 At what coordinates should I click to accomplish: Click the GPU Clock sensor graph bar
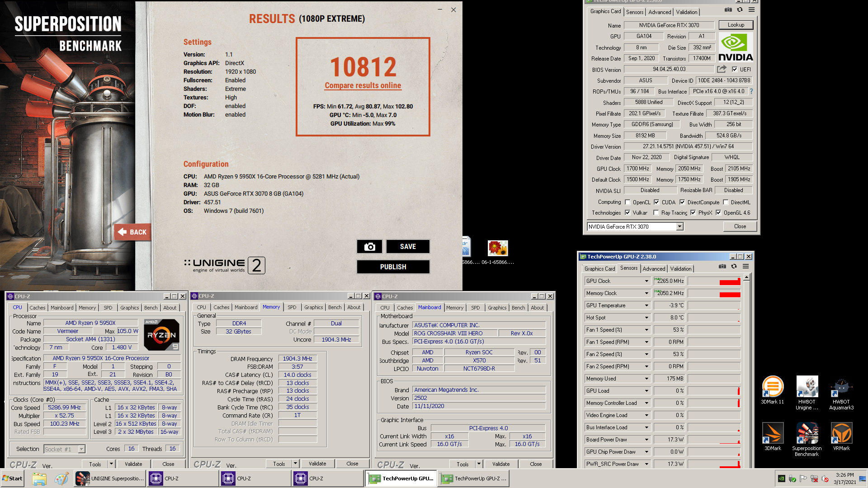tap(714, 281)
